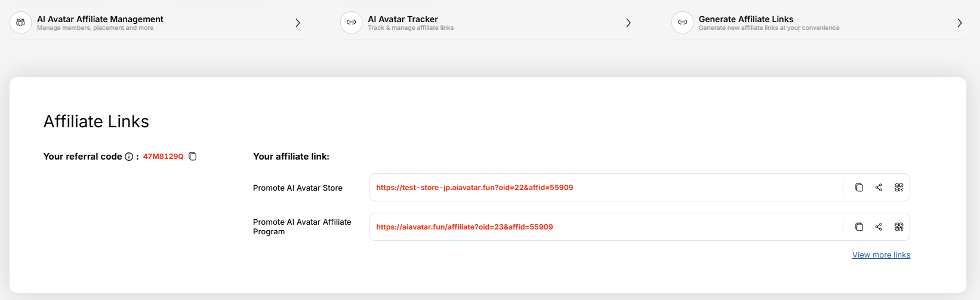Click the AI Avatar Affiliate Management people icon
The image size is (980, 300).
[x=21, y=23]
